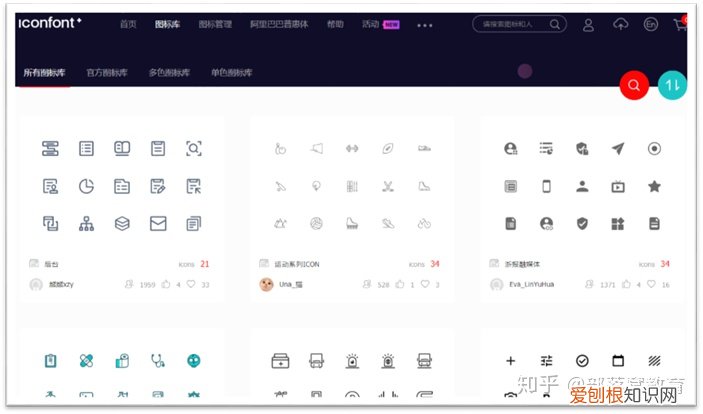Open the 帮助 nav item
This screenshot has height=414, width=703.
pos(335,24)
